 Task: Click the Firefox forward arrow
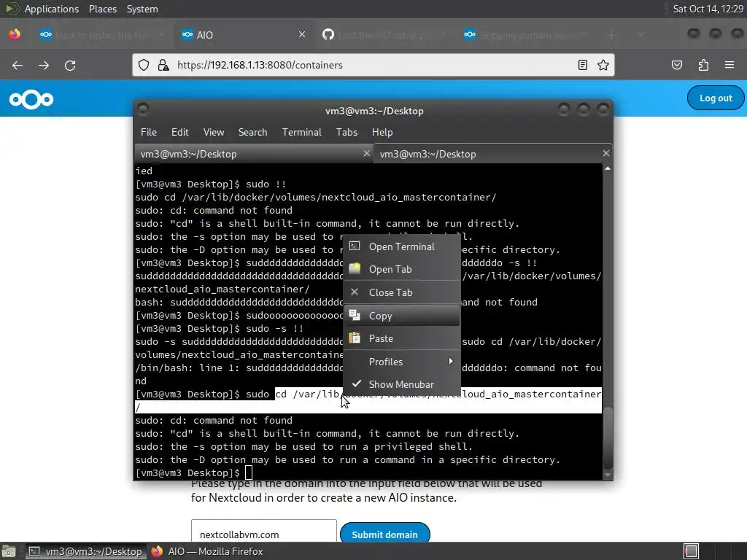[x=44, y=65]
